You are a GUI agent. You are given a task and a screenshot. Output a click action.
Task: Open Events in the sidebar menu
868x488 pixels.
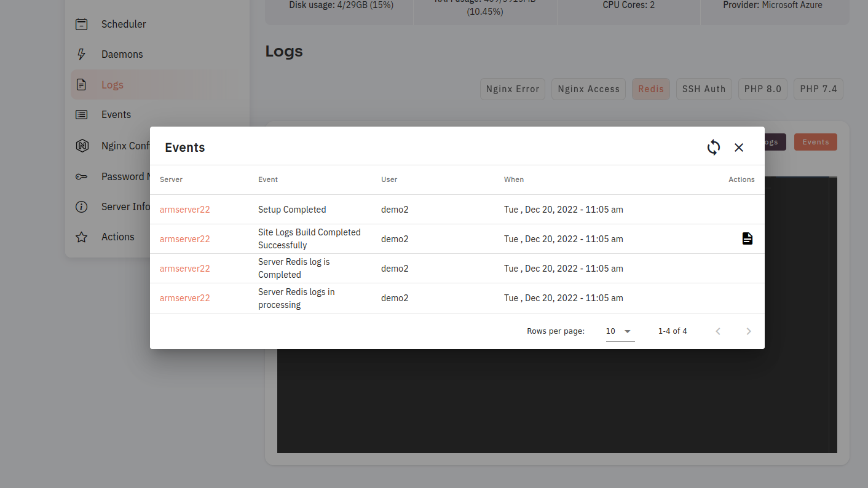(116, 114)
